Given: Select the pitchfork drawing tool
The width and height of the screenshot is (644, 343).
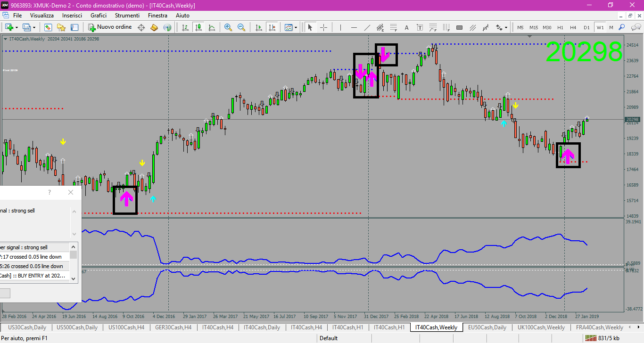Looking at the screenshot, I should [x=486, y=27].
